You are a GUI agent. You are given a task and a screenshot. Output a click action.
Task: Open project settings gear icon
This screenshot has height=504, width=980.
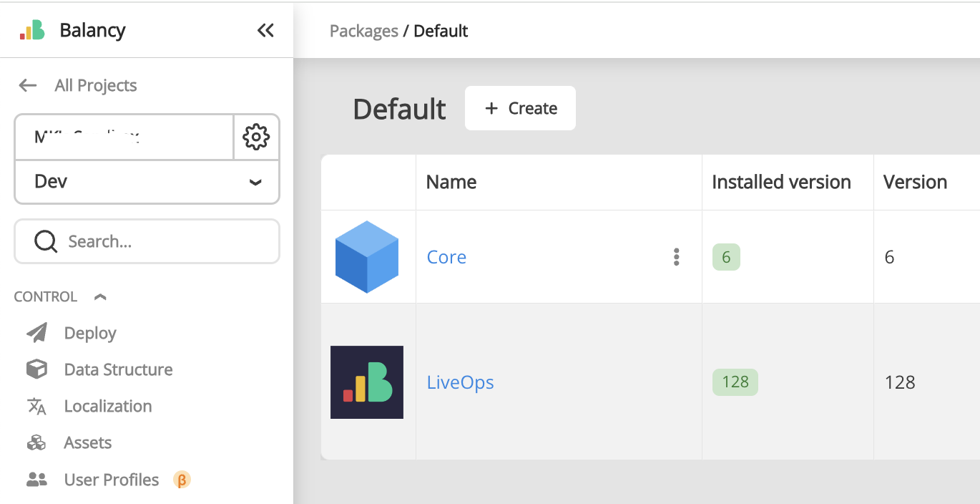coord(256,136)
